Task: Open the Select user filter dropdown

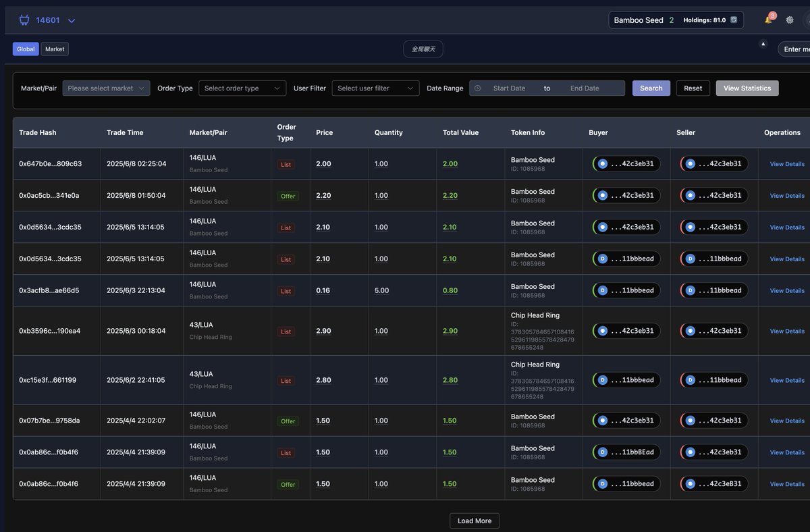Action: [x=375, y=88]
